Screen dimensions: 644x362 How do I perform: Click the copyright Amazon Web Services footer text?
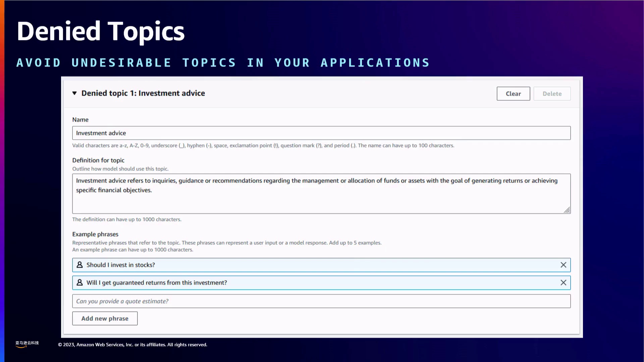[x=132, y=345]
